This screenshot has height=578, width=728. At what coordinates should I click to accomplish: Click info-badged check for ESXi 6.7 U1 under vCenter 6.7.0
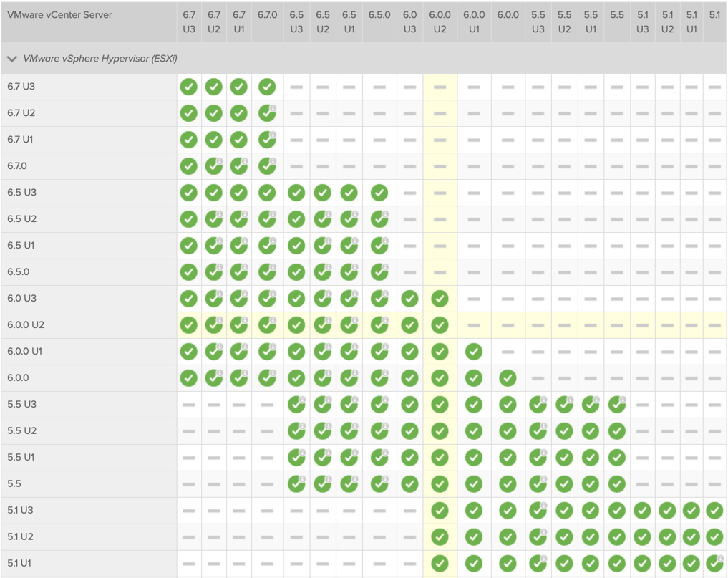coord(267,140)
